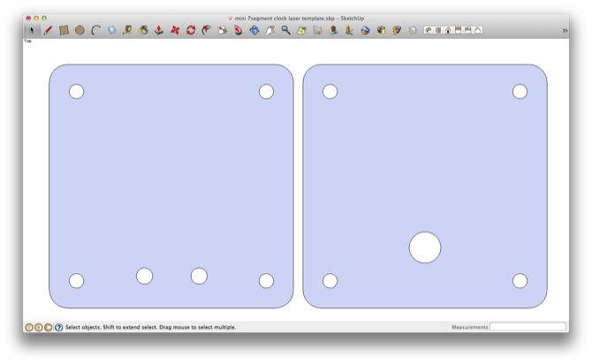Click the Share Model icon

click(x=397, y=30)
